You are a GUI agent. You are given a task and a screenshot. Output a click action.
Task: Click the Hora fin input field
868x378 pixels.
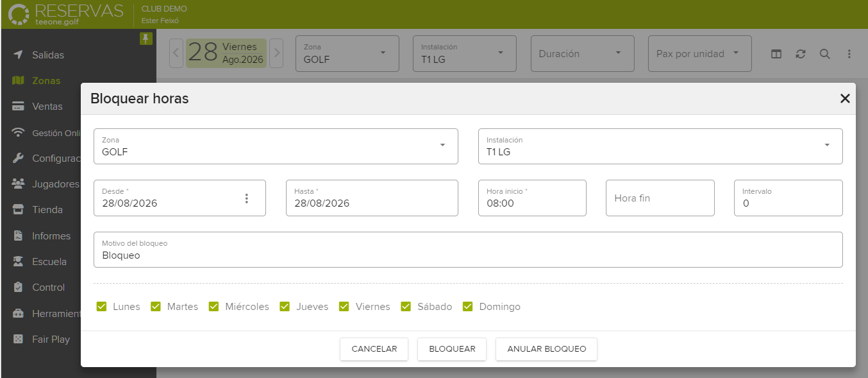(660, 198)
